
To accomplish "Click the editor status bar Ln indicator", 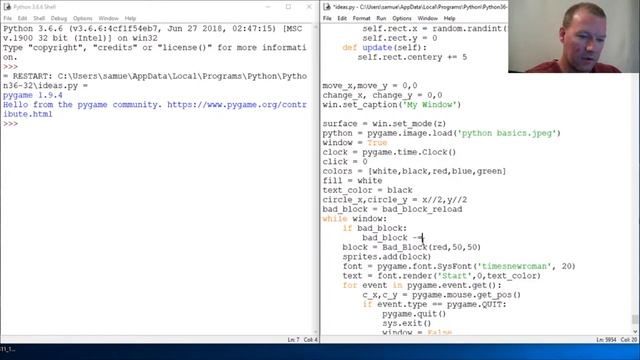I will pyautogui.click(x=606, y=340).
